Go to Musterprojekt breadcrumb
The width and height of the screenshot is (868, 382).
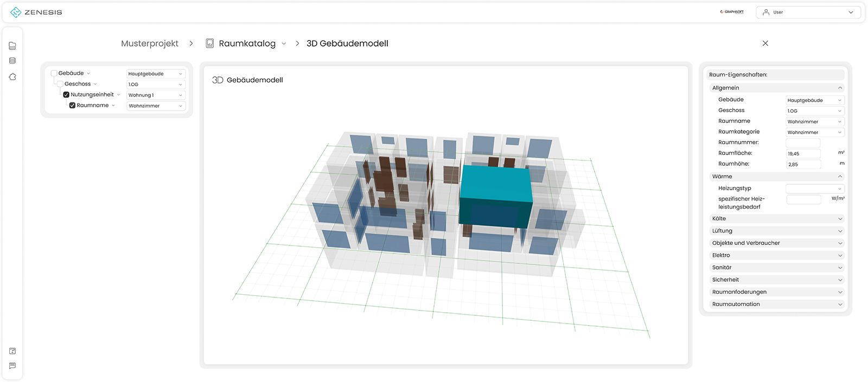150,43
